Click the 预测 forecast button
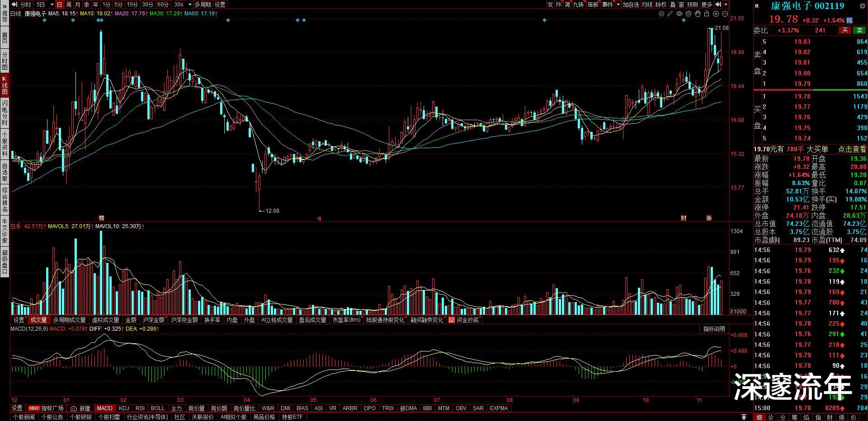 [x=693, y=5]
